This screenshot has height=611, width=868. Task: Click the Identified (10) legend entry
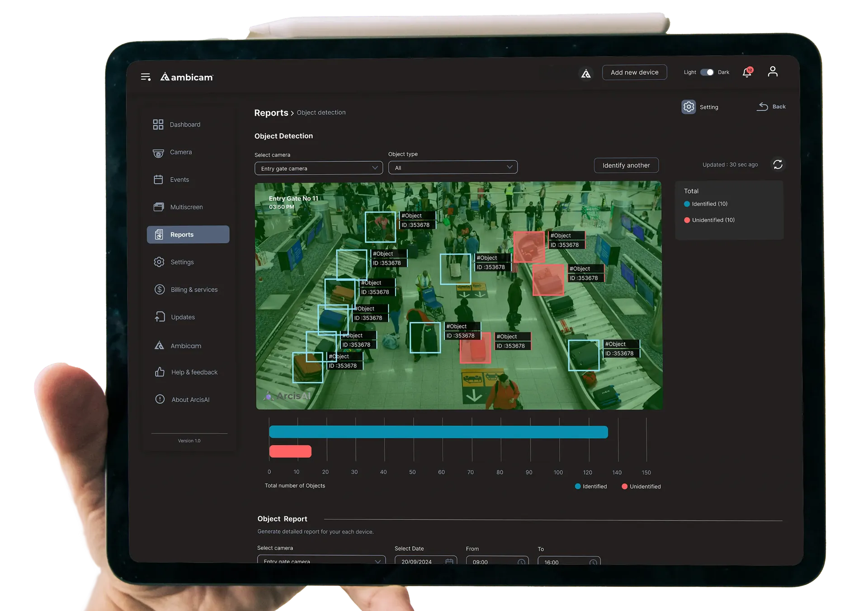(x=706, y=204)
